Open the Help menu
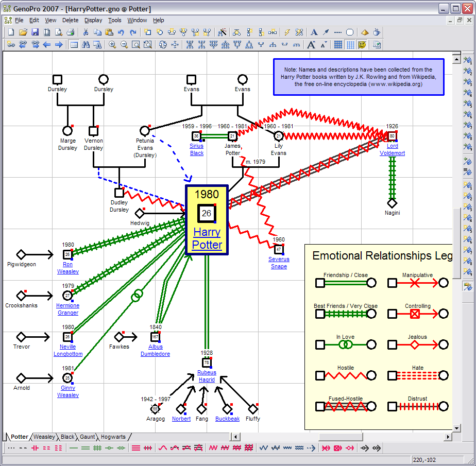Screen dimensions: 476x466 [159, 20]
